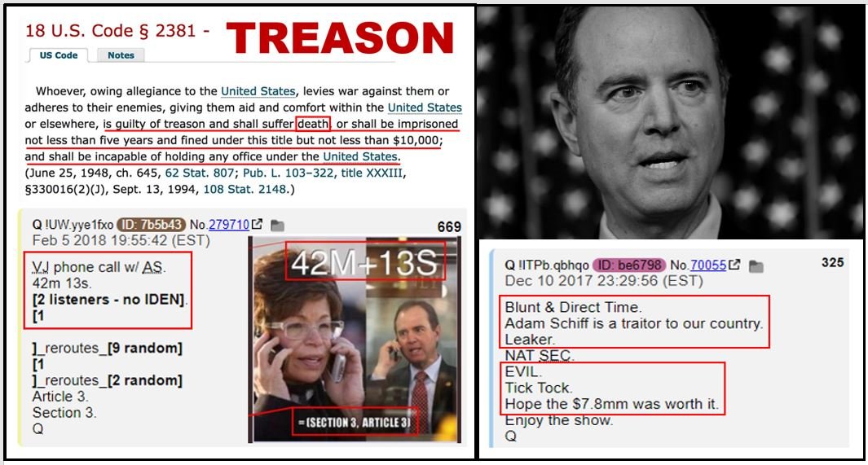Image resolution: width=868 pixels, height=465 pixels.
Task: Click the black-and-white portrait photo
Action: click(670, 122)
